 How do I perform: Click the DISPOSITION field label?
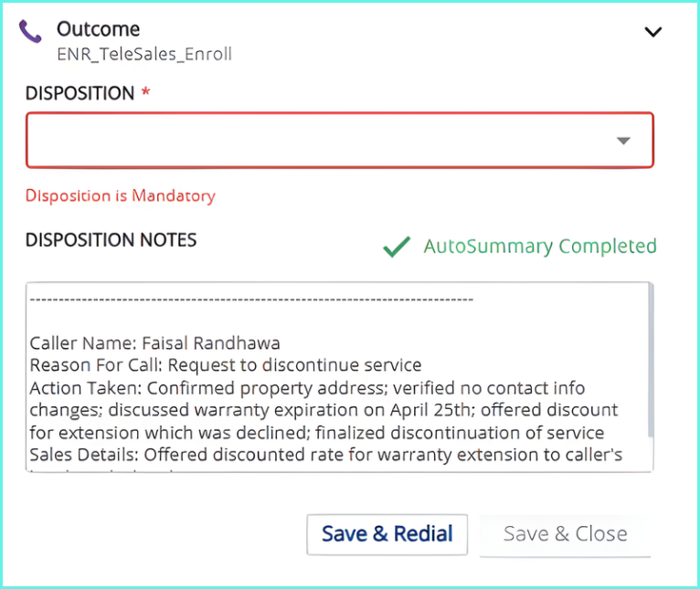tap(80, 93)
